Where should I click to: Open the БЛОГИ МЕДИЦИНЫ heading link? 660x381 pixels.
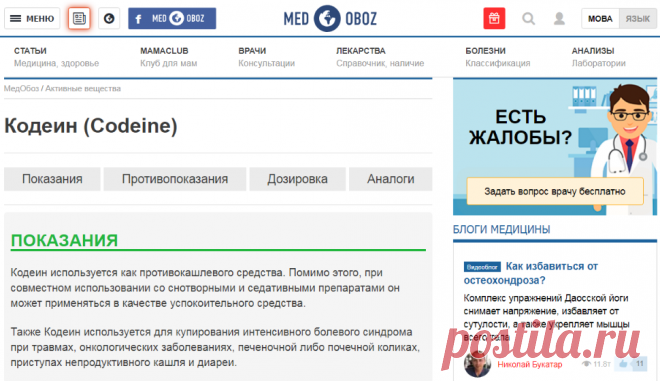point(501,229)
